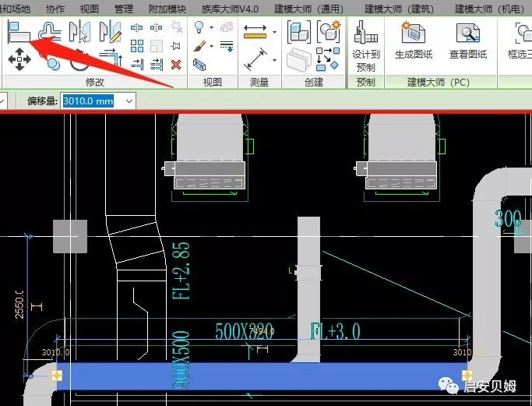Click the left 3010.0 dimension value

point(55,352)
